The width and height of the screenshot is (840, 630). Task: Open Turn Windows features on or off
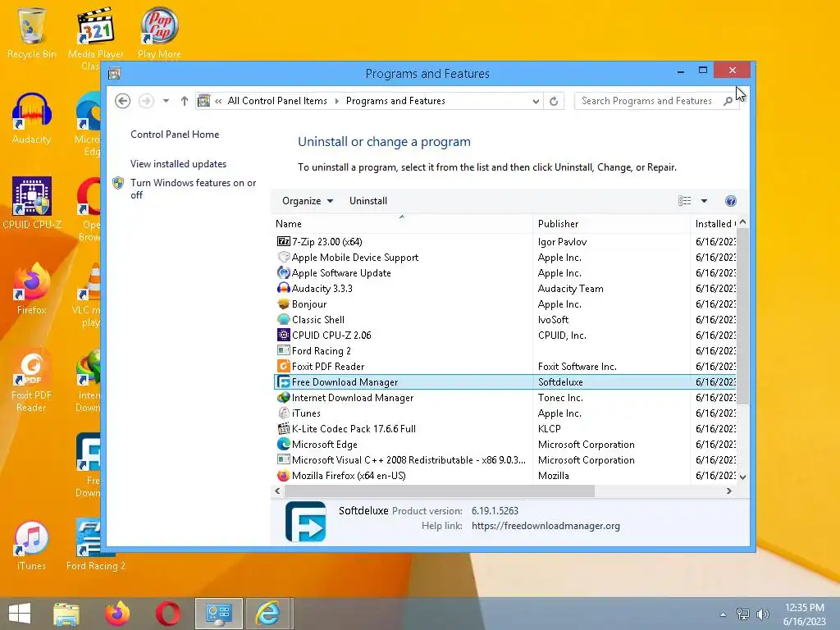[193, 189]
